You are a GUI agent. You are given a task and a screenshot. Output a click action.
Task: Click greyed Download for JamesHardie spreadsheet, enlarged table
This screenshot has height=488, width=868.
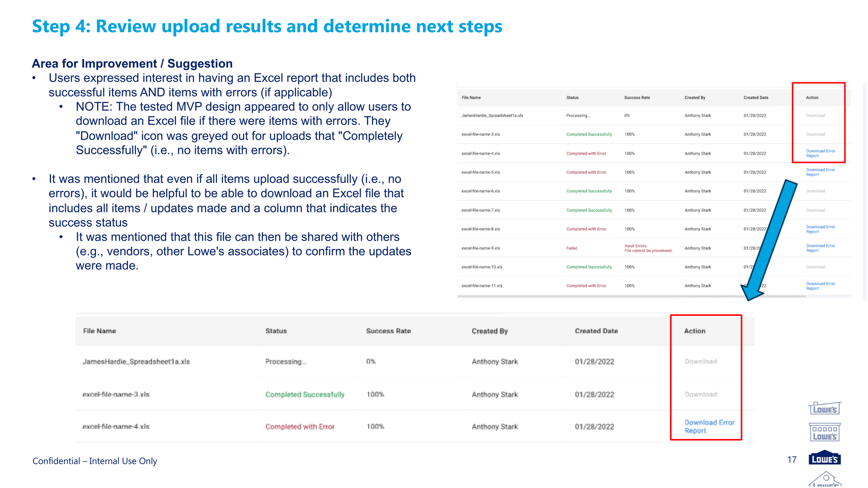701,361
